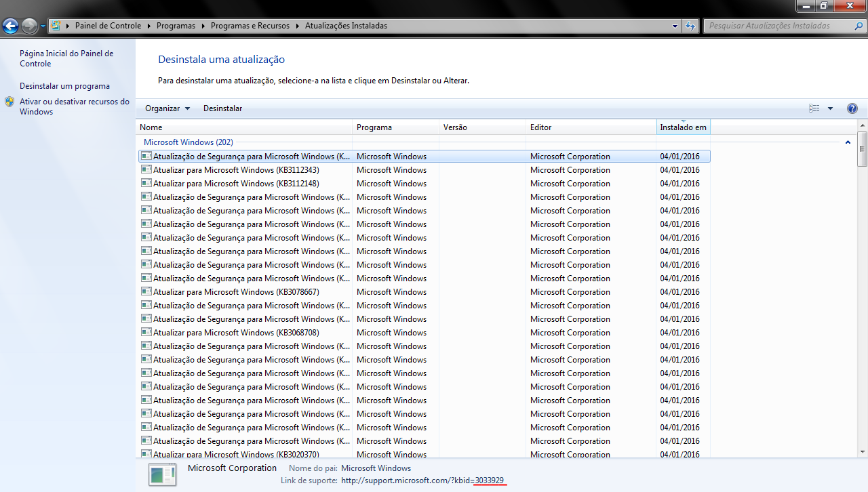Click the Forward navigation arrow button

point(29,26)
